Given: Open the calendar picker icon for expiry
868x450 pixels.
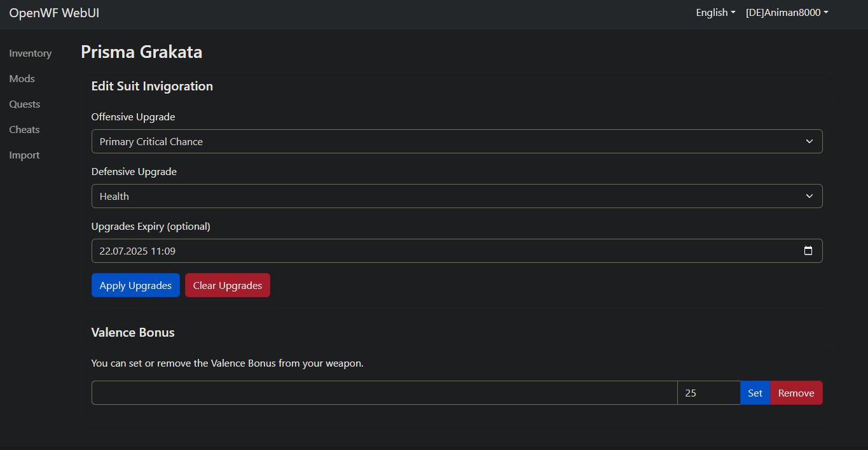Looking at the screenshot, I should coord(808,251).
